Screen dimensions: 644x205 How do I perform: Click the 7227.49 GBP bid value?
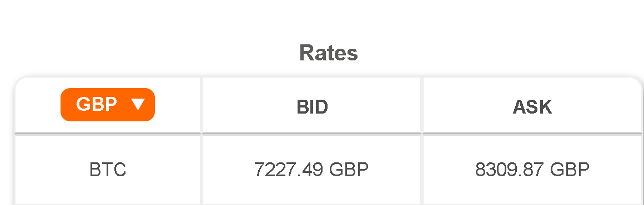click(x=311, y=170)
